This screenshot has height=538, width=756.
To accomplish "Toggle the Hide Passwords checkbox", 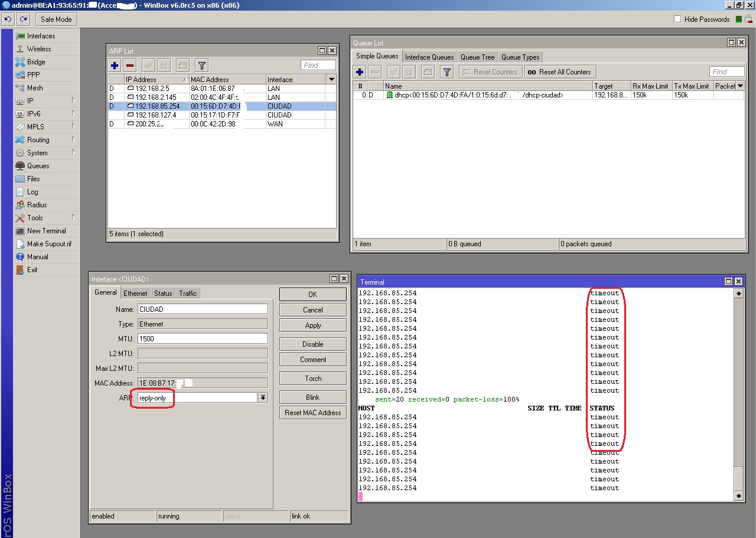I will tap(677, 19).
